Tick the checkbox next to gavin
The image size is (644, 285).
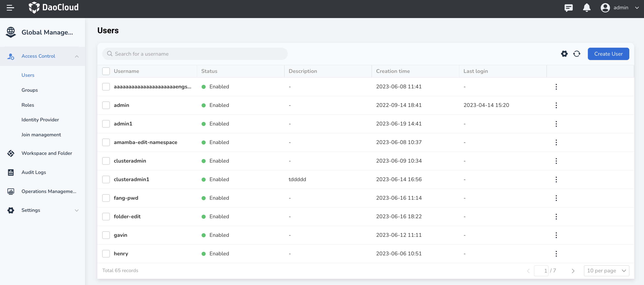click(x=106, y=235)
